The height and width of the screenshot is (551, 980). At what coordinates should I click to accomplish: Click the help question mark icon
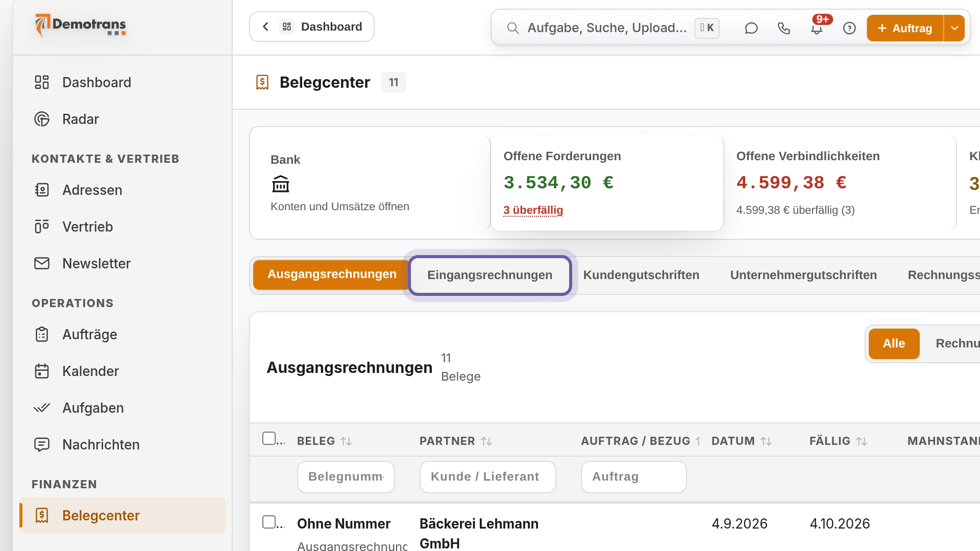(849, 29)
